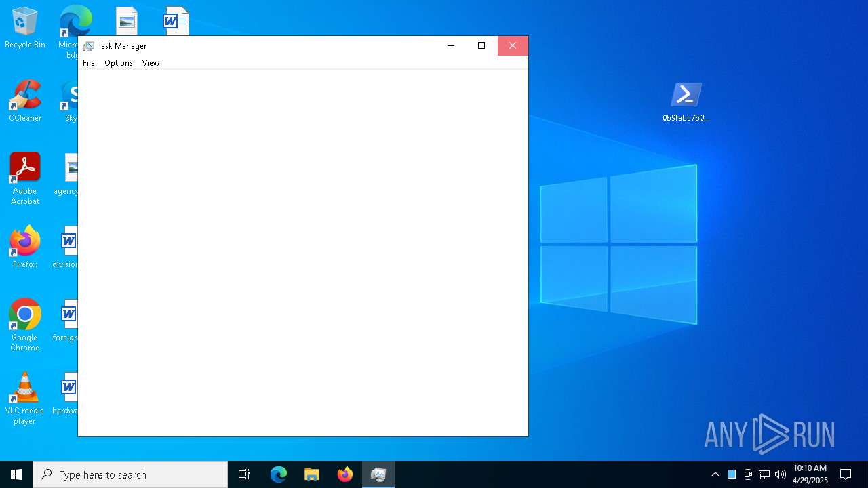Select the CCleaner desktop shortcut

[25, 102]
